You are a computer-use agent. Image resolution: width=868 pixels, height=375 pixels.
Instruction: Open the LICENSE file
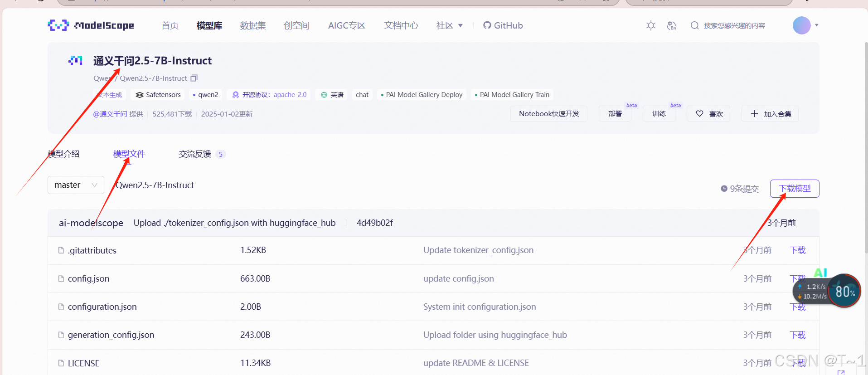(83, 363)
